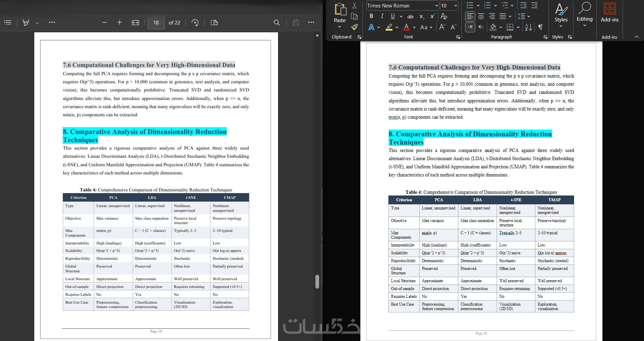The height and width of the screenshot is (341, 644).
Task: Toggle Bold formatting
Action: (371, 16)
